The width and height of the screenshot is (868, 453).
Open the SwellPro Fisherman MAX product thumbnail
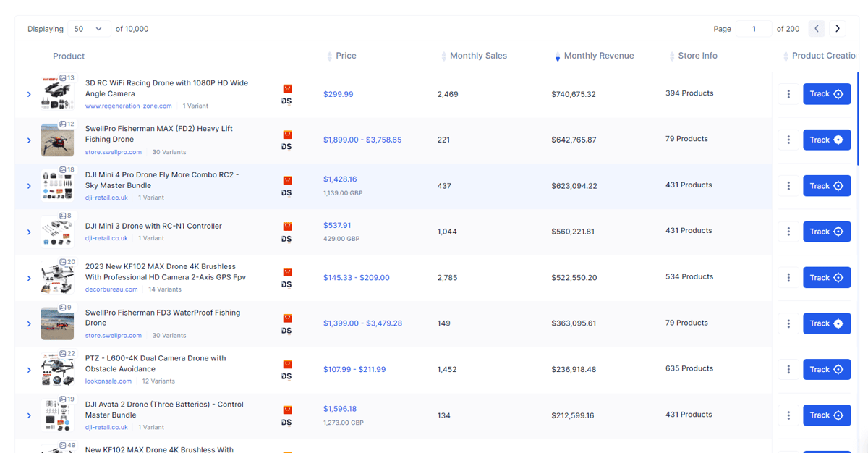pos(57,140)
